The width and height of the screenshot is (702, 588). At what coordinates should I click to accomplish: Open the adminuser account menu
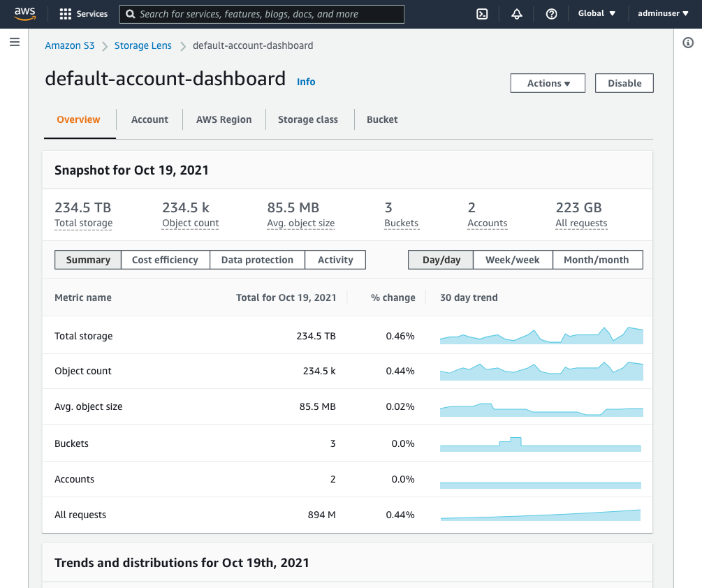662,14
